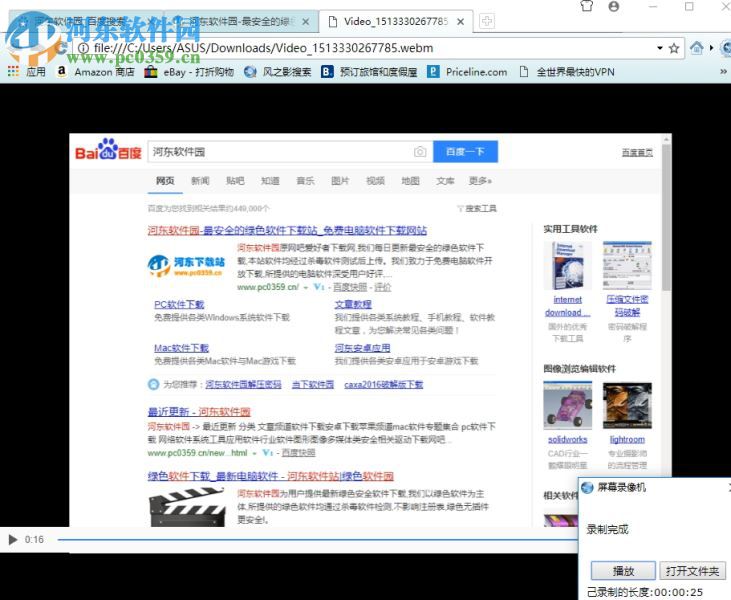Image resolution: width=731 pixels, height=600 pixels.
Task: Open the browser skin shirt icon
Action: pyautogui.click(x=587, y=6)
